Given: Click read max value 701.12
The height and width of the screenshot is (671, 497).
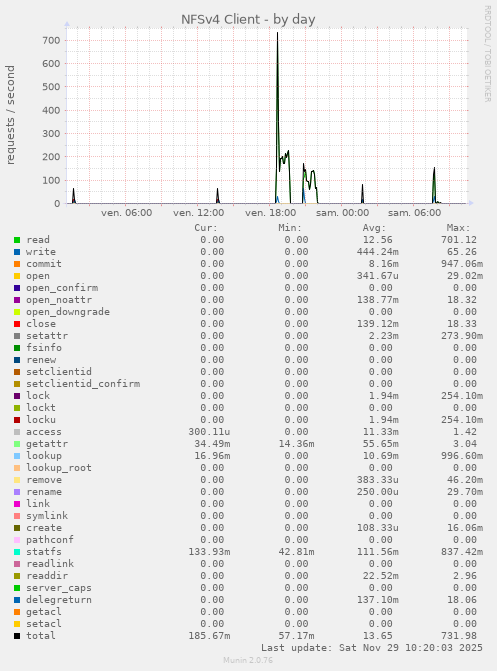Looking at the screenshot, I should [459, 240].
